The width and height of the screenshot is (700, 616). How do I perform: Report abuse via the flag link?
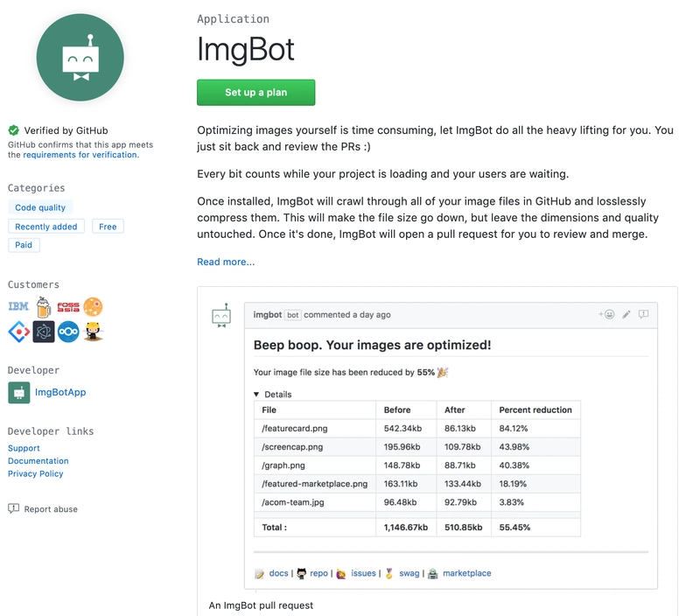coord(43,509)
